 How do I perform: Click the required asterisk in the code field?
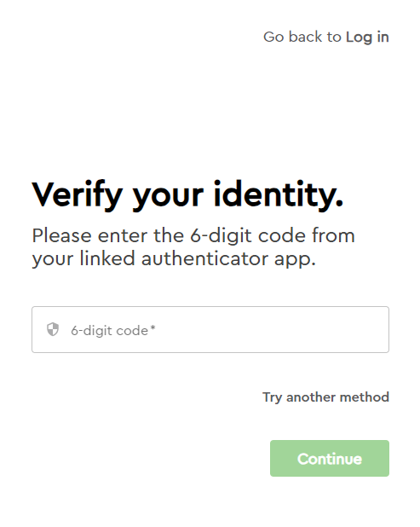[152, 327]
